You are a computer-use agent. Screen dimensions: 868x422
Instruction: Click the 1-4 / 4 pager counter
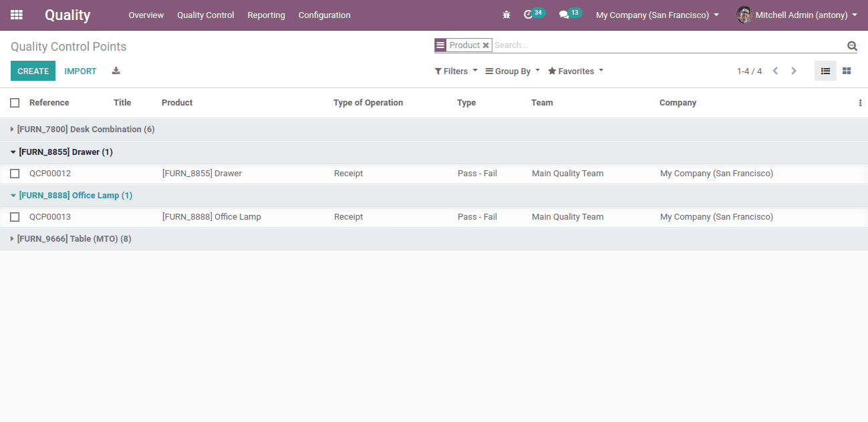pyautogui.click(x=749, y=71)
